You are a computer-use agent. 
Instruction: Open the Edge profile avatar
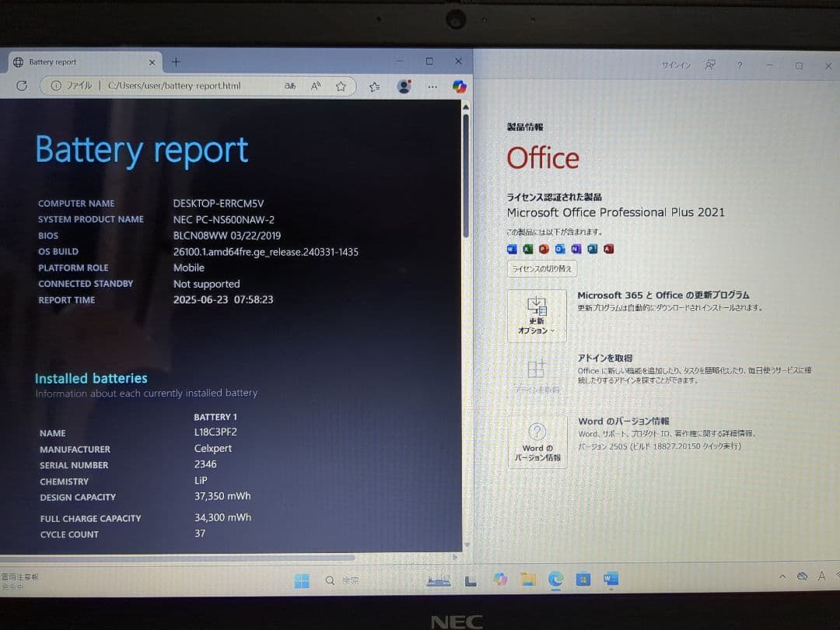click(x=404, y=87)
